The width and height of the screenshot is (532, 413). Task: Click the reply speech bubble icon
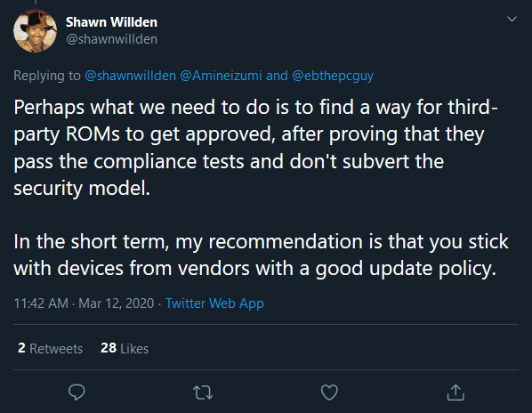(x=77, y=393)
